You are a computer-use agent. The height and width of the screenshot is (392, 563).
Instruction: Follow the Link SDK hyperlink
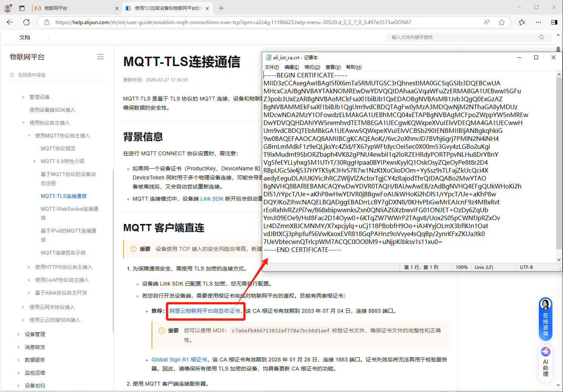click(212, 199)
